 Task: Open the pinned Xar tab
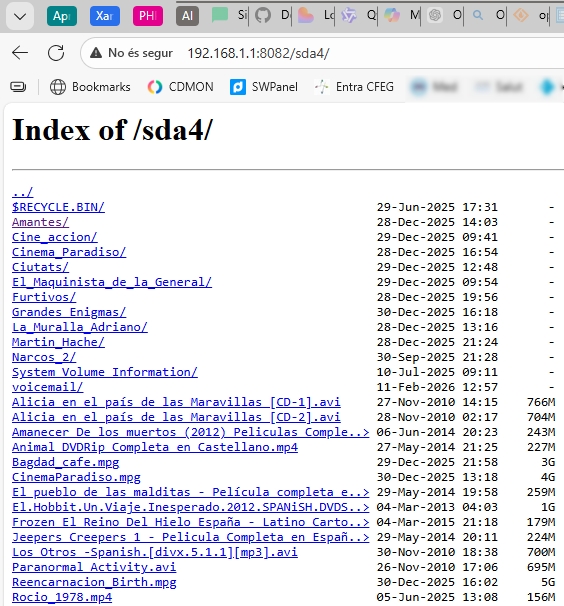click(x=104, y=16)
